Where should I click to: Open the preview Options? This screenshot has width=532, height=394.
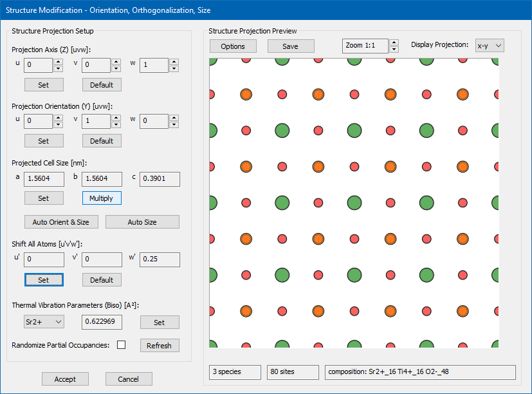(x=232, y=46)
